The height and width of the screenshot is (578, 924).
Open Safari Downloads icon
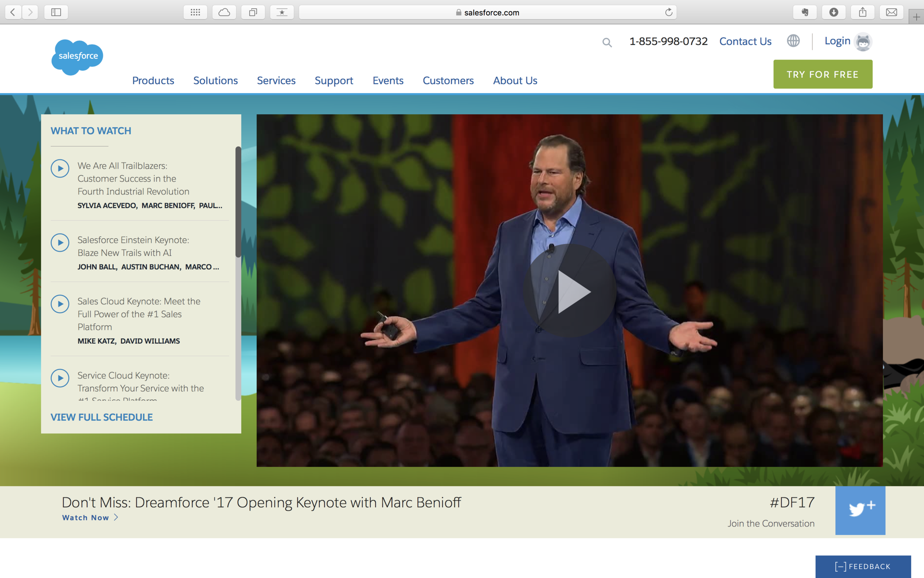(x=833, y=12)
